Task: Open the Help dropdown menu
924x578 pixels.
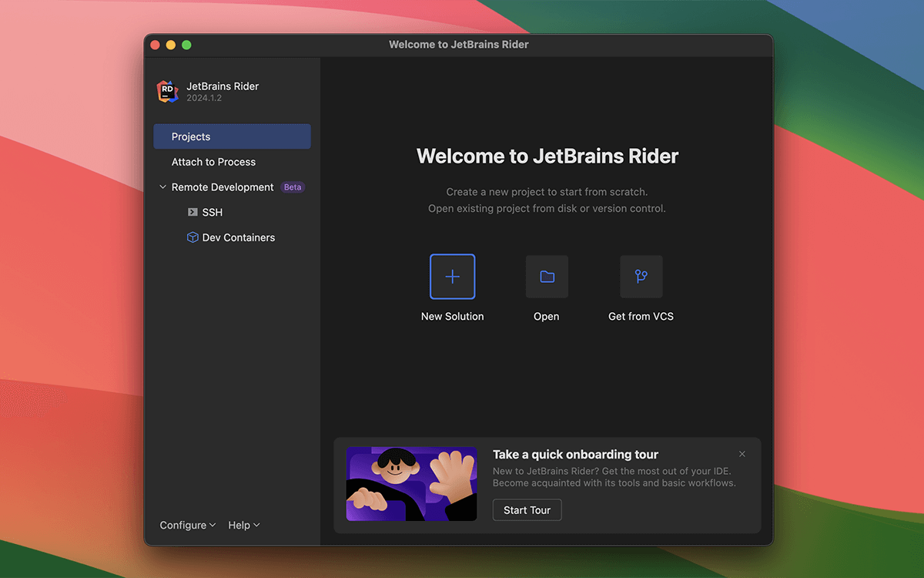Action: [244, 525]
